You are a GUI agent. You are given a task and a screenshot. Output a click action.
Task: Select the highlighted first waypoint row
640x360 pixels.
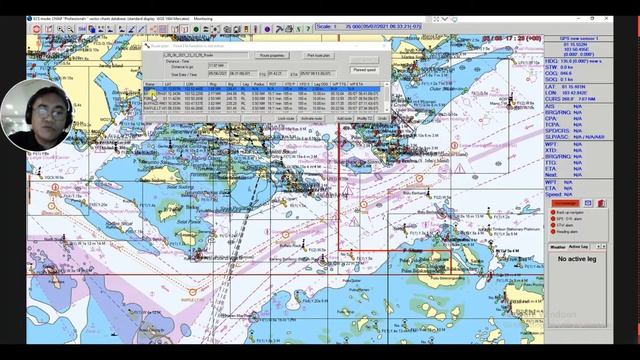[262, 89]
